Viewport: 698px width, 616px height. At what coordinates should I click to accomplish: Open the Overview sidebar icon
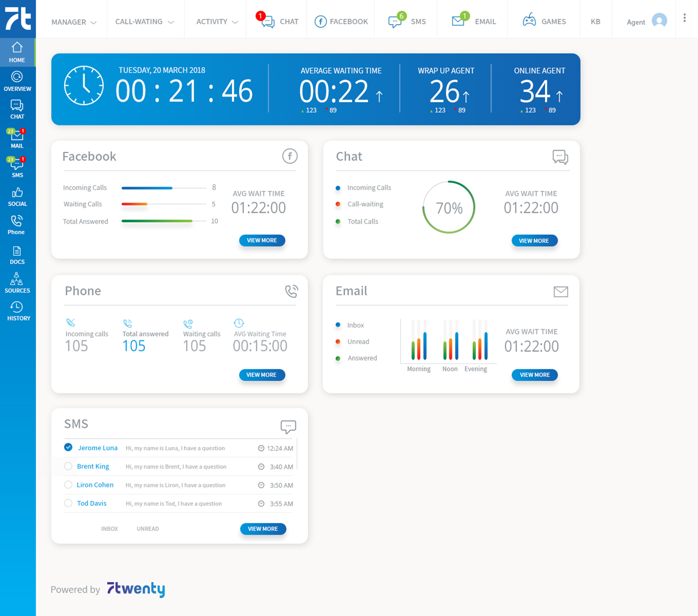[17, 81]
